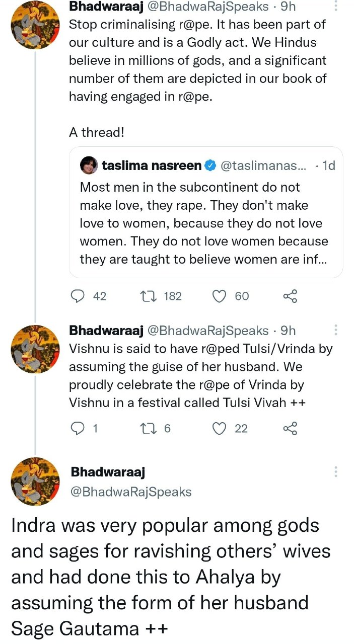Share the Tulsi Vivah tweet

[x=291, y=428]
